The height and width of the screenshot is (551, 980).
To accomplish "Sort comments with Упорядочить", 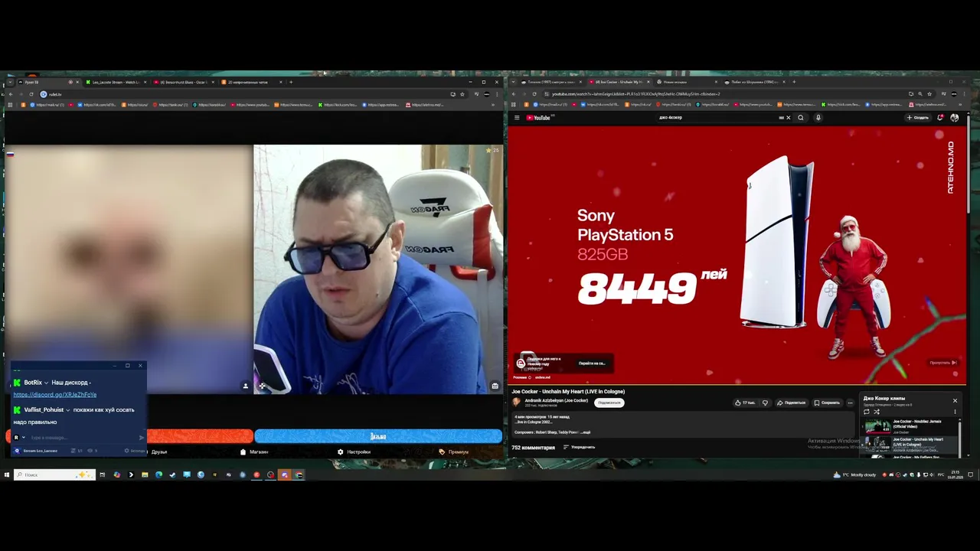I will (579, 447).
